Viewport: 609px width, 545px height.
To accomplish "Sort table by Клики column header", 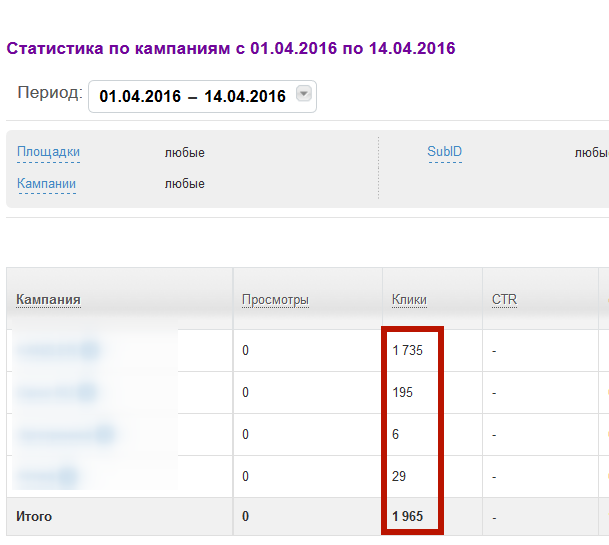I will click(409, 299).
